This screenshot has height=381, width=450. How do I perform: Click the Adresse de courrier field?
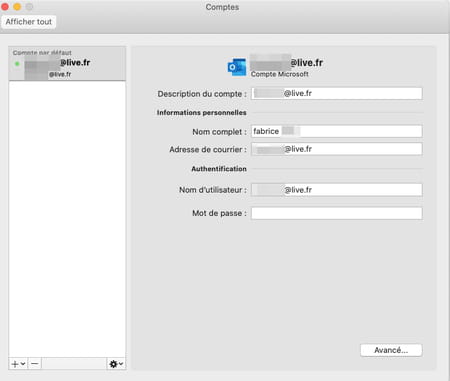click(337, 149)
